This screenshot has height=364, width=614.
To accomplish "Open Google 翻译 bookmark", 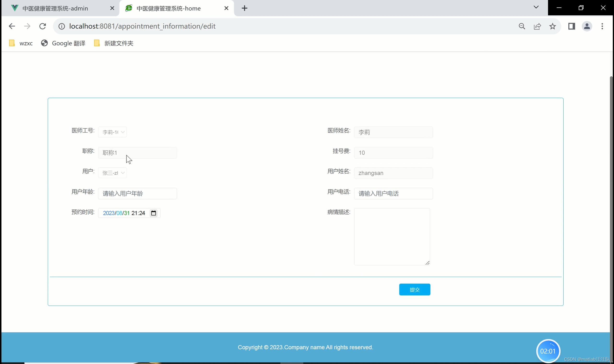I will 63,43.
